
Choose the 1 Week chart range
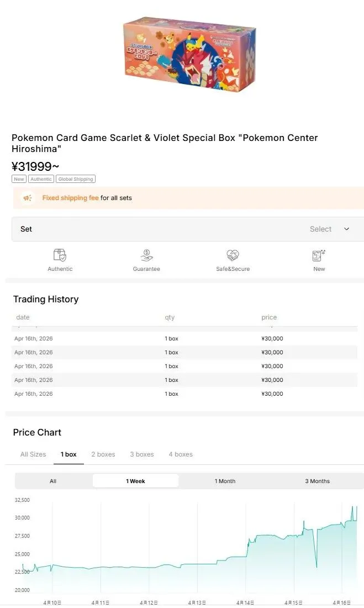[135, 481]
